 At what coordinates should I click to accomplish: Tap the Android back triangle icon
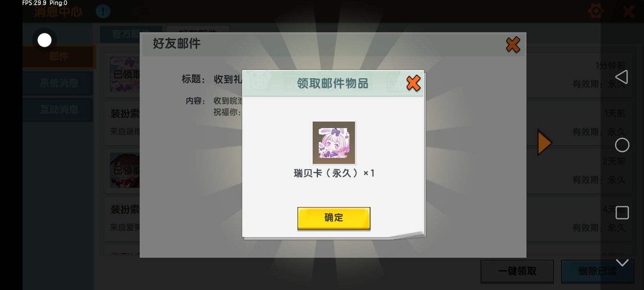tap(622, 77)
